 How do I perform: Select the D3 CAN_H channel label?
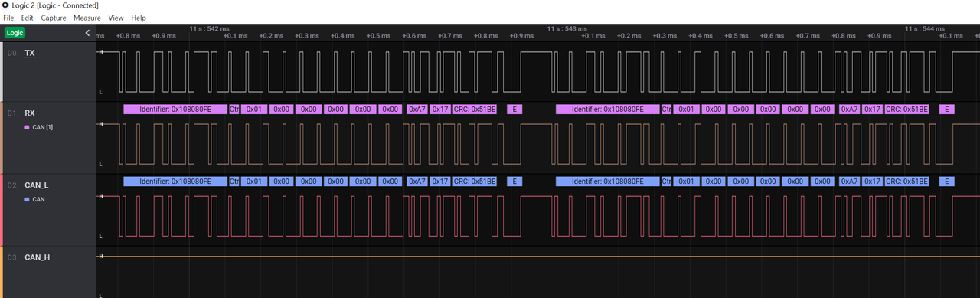[38, 257]
